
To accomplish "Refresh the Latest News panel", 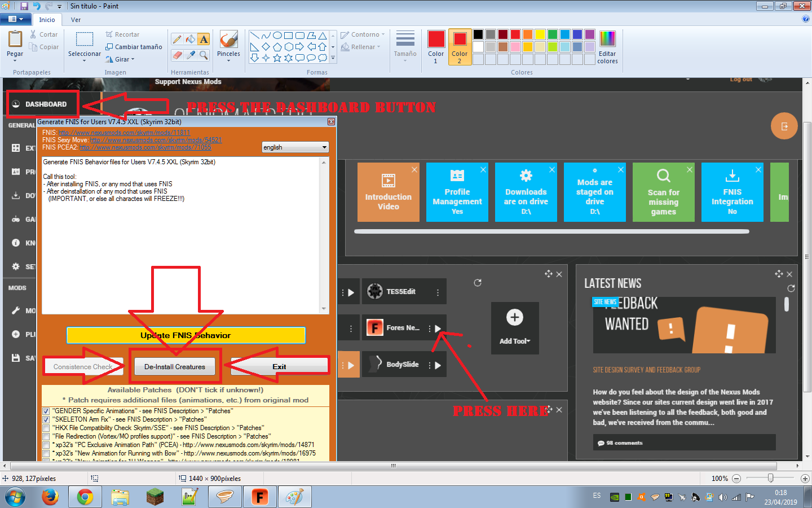I will [791, 288].
